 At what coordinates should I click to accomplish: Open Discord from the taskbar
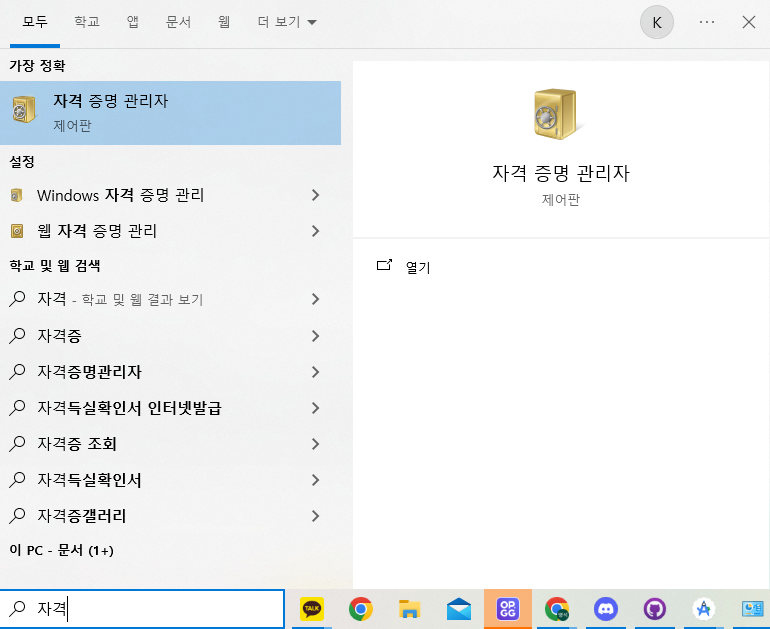click(606, 609)
